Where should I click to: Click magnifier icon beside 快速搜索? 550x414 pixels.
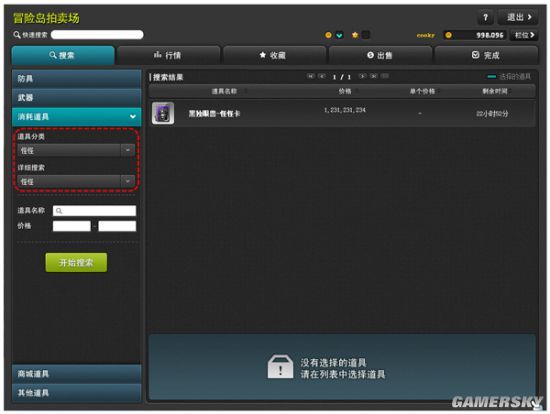tap(17, 35)
